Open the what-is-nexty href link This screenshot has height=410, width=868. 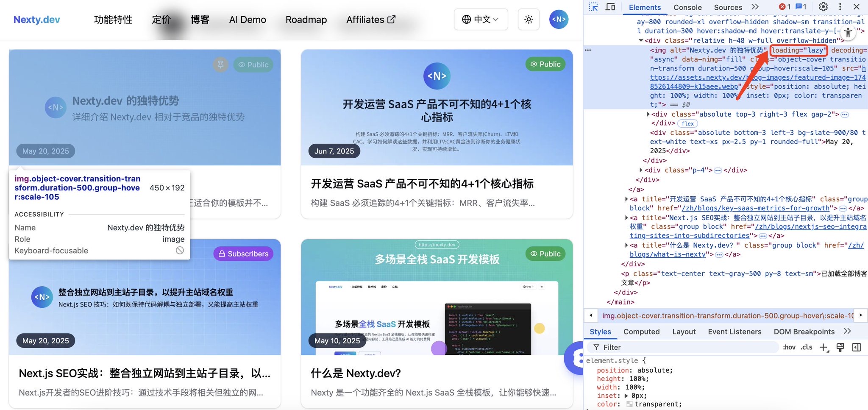[x=668, y=254]
